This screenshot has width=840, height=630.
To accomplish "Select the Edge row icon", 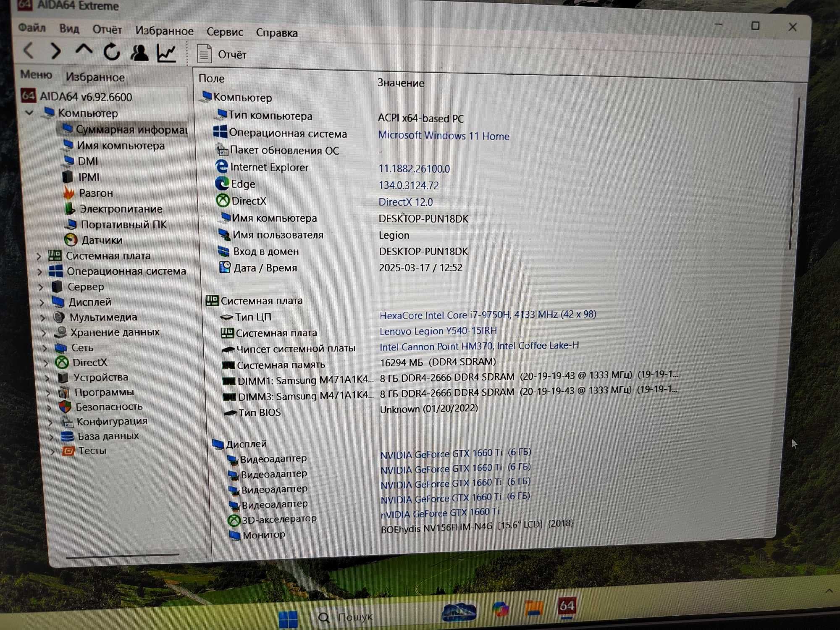I will (x=222, y=184).
